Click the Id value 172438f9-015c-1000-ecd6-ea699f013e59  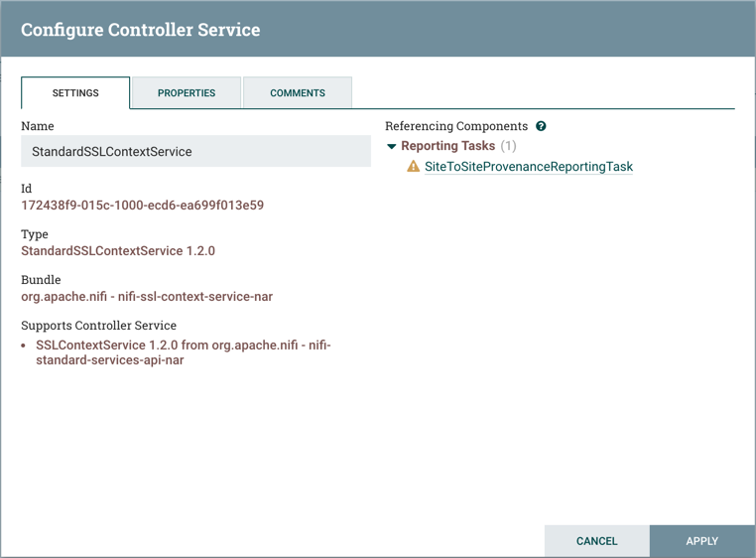[142, 206]
